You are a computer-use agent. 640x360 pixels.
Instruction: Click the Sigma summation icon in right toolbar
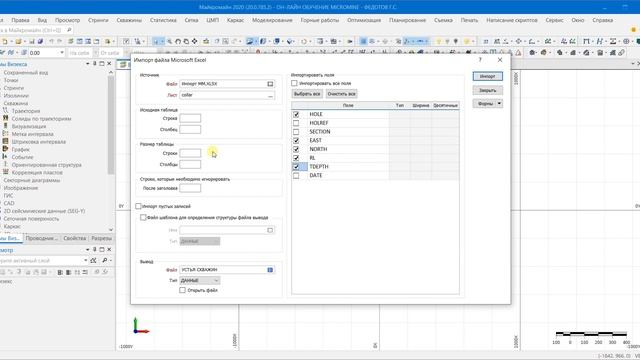pyautogui.click(x=613, y=41)
